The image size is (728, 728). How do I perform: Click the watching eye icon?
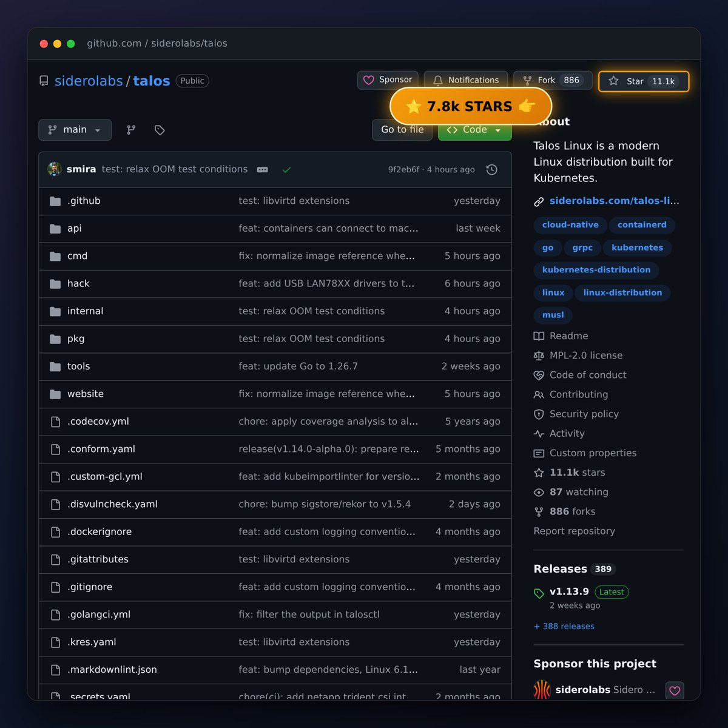pos(539,492)
